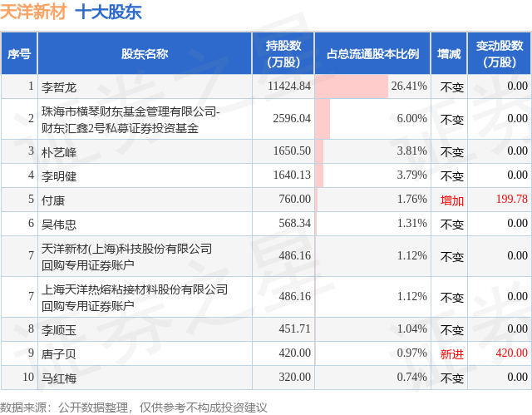This screenshot has height=415, width=532.
Task: Click holding value 1650.50
Action: click(292, 151)
